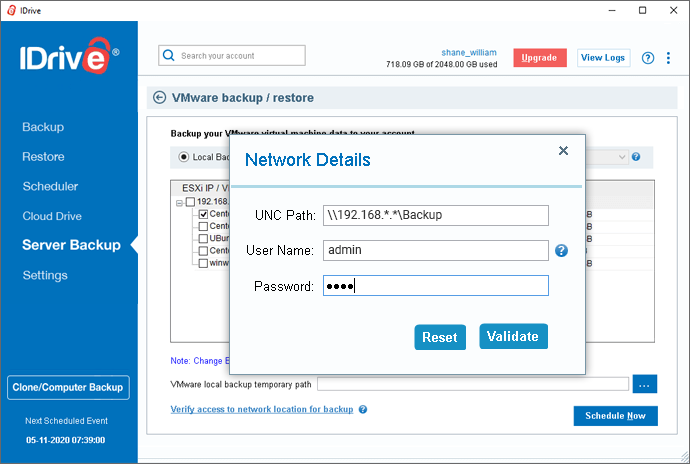This screenshot has width=690, height=464.
Task: Maximize the IDrive window
Action: [642, 10]
